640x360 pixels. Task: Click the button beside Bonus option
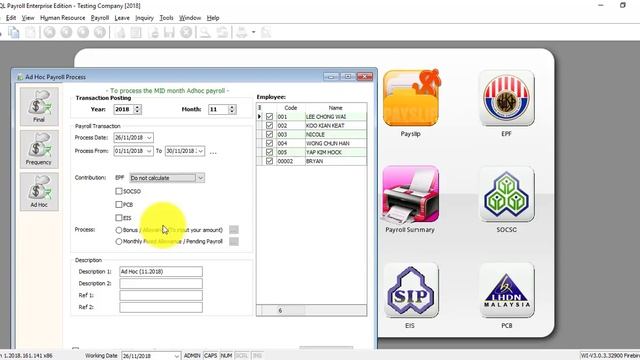(233, 230)
